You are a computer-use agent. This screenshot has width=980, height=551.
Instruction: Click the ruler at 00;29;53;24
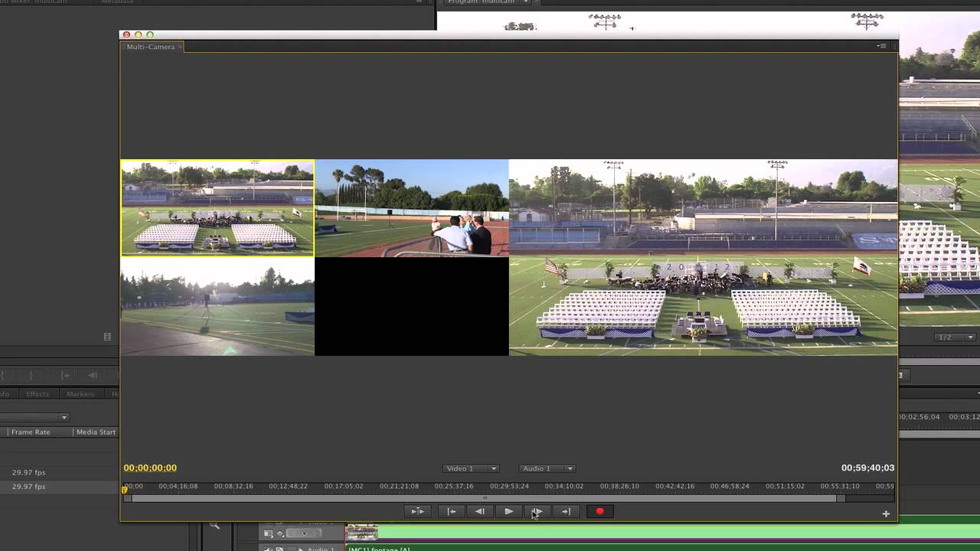click(510, 486)
